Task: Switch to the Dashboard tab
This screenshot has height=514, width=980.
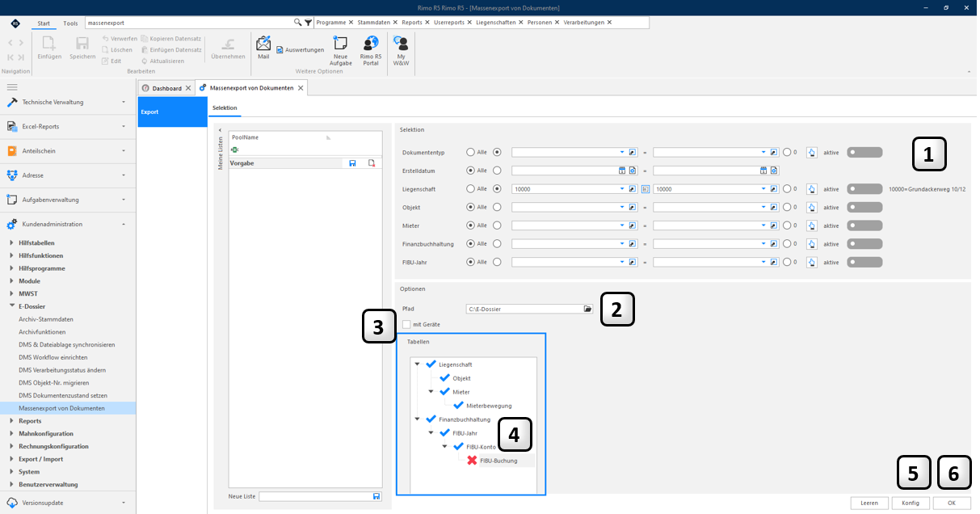Action: [x=167, y=87]
